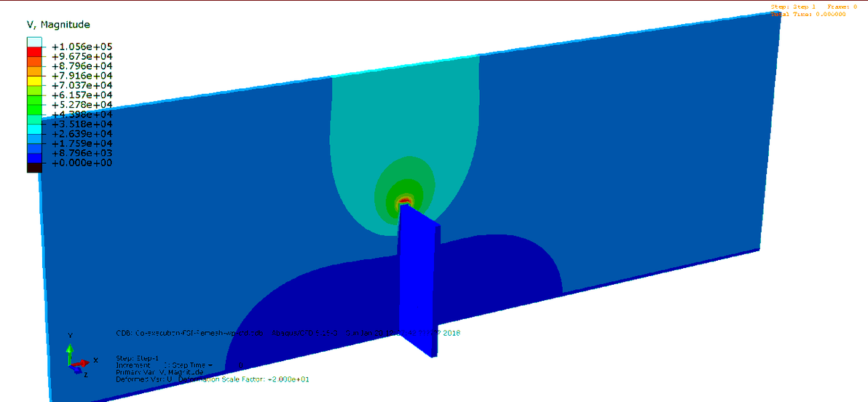The image size is (868, 402).
Task: Click the +1.056e+05 maximum legend value
Action: click(82, 47)
